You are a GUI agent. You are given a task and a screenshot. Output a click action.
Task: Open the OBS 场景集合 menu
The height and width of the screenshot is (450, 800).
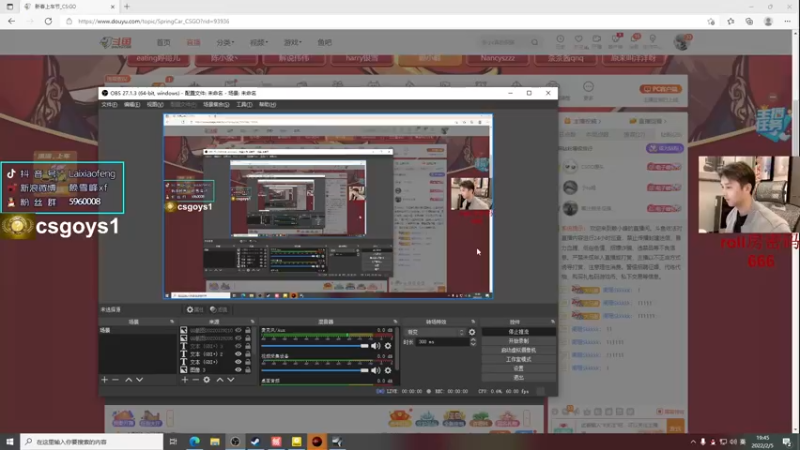pos(216,105)
